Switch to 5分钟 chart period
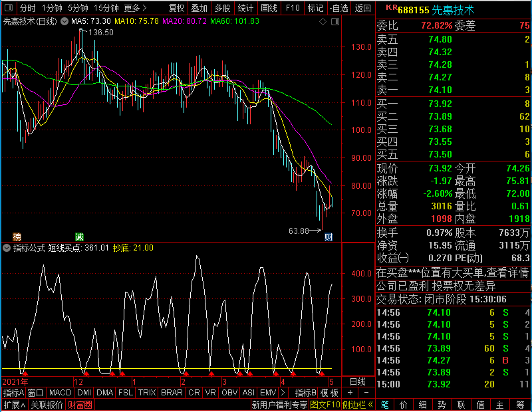 (x=78, y=8)
